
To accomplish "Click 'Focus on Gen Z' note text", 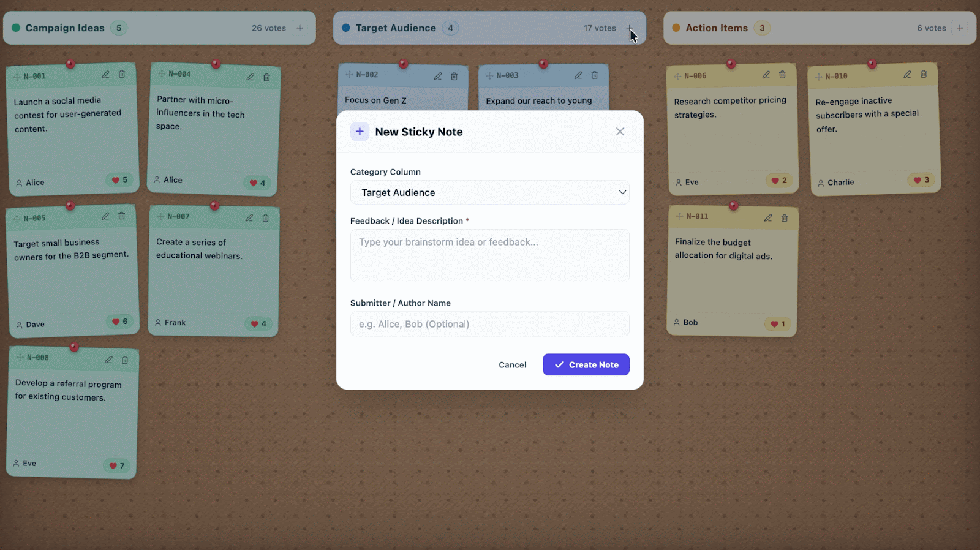I will (375, 100).
